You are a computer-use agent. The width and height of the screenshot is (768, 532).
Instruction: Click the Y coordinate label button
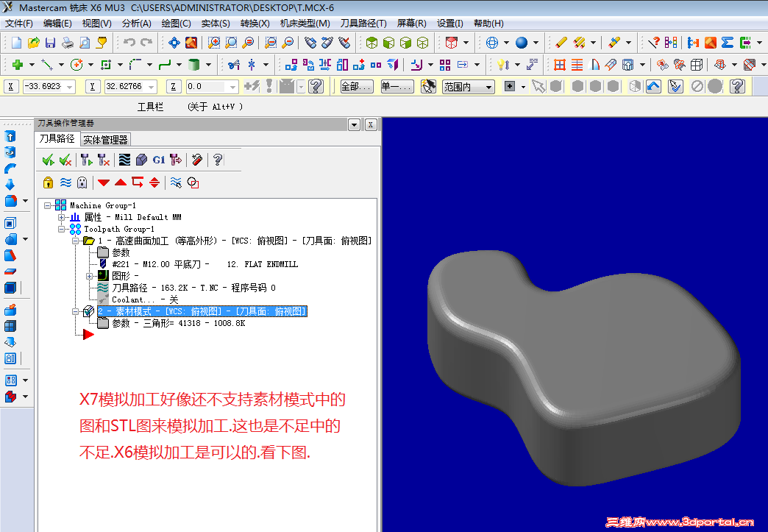click(92, 87)
